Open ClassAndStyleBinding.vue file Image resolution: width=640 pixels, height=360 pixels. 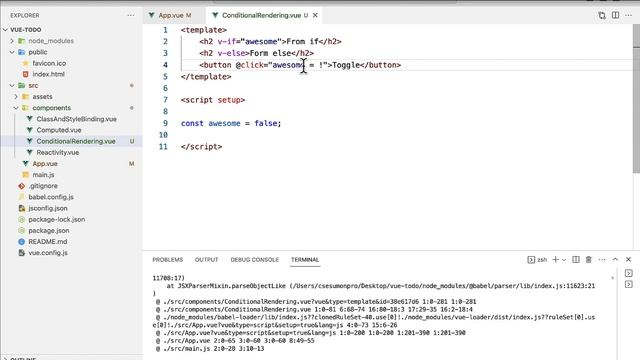point(76,119)
